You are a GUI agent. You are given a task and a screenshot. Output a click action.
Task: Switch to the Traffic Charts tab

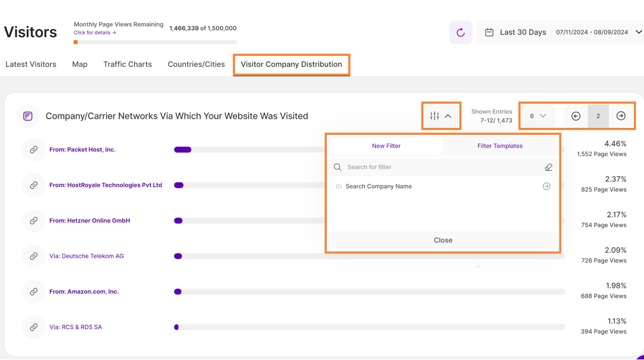[127, 64]
